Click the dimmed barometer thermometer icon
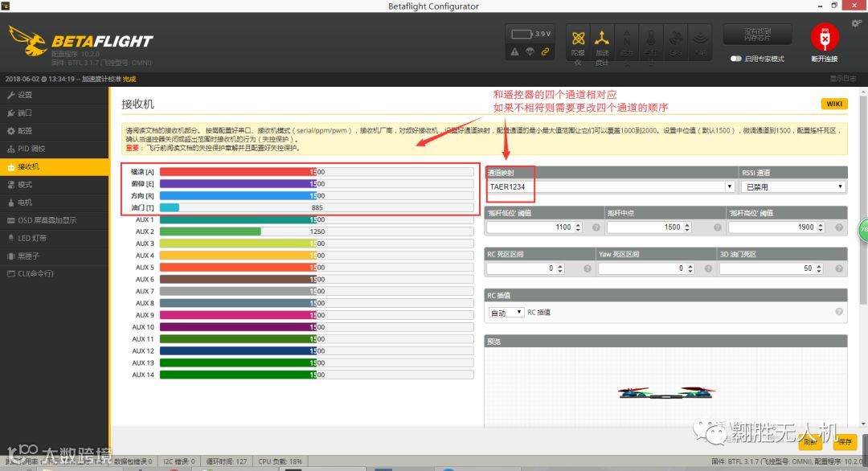 click(x=651, y=39)
